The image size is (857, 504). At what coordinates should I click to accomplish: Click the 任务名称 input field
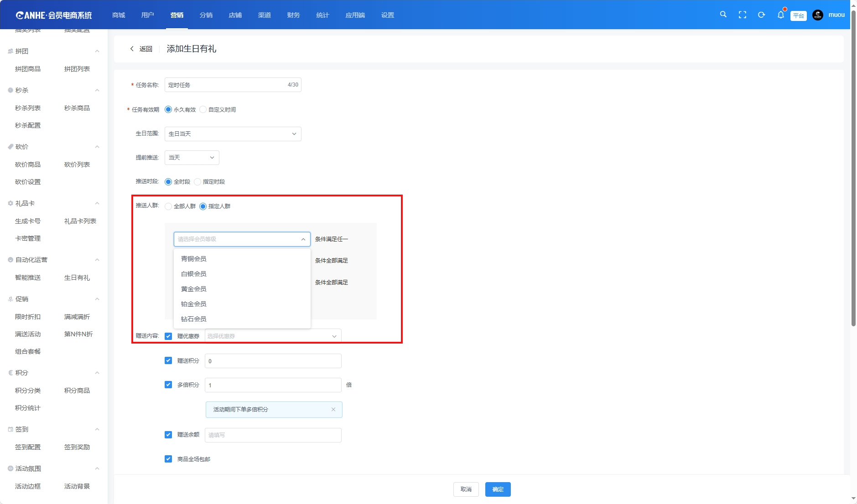(226, 85)
